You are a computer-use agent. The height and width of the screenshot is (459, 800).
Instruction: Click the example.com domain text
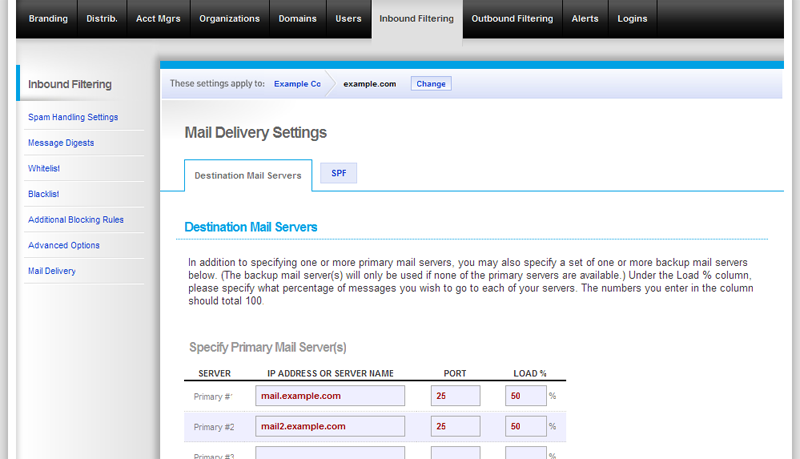click(x=369, y=84)
